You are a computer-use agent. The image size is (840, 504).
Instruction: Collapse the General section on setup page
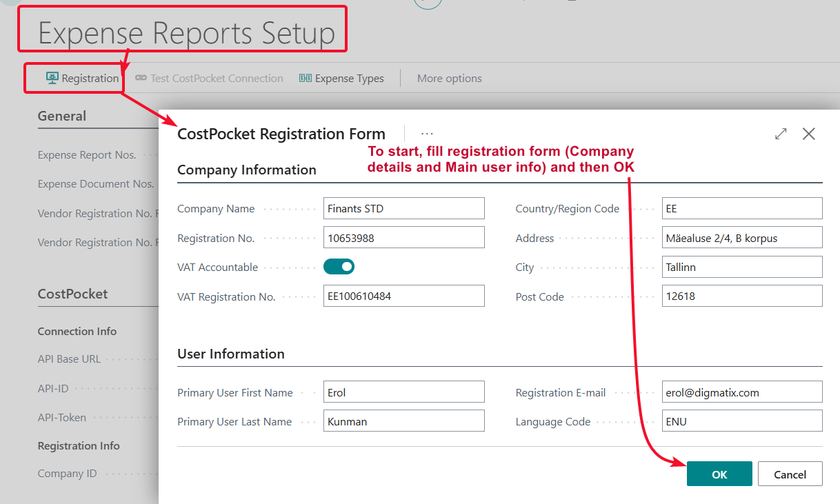pyautogui.click(x=62, y=116)
